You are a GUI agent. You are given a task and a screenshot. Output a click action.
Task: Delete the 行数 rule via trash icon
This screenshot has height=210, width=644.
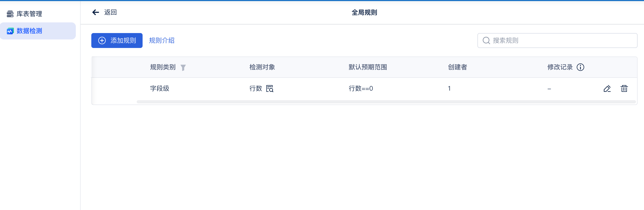point(624,88)
